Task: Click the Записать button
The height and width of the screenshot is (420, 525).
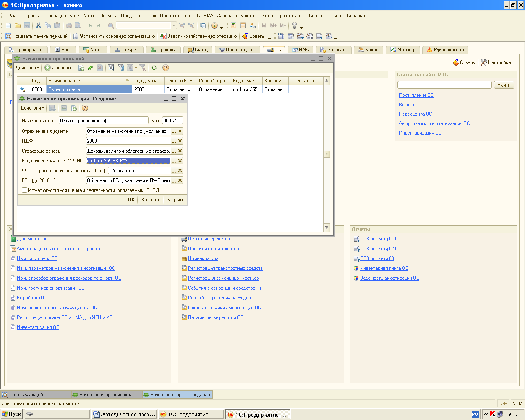Action: (151, 200)
